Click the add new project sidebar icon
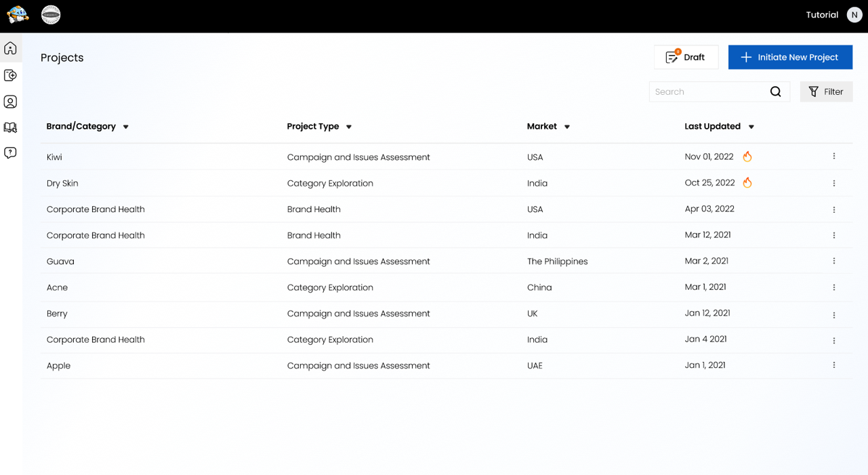The width and height of the screenshot is (868, 475). tap(10, 75)
